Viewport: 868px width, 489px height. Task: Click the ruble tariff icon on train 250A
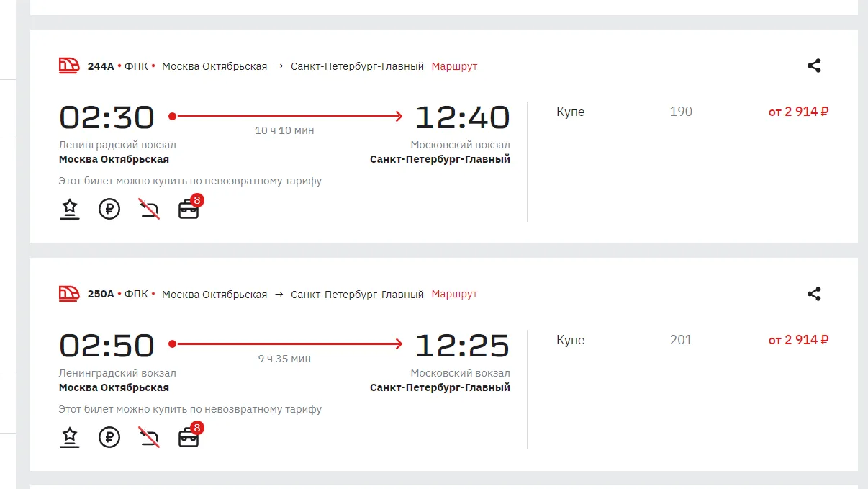click(x=109, y=437)
